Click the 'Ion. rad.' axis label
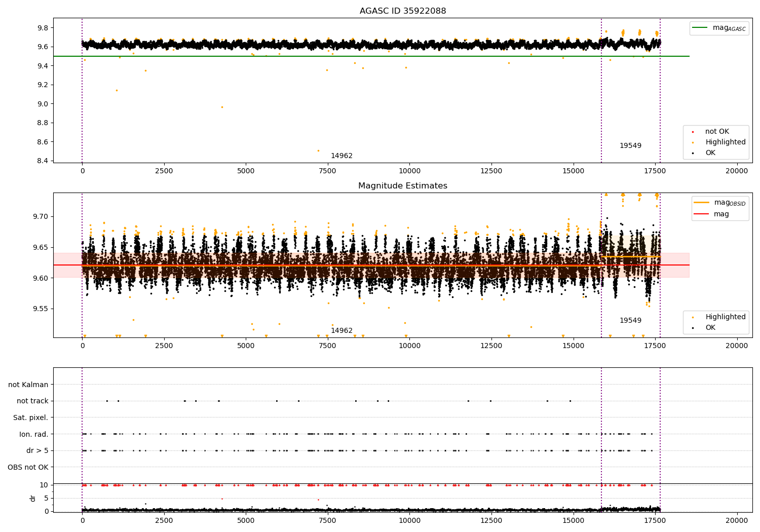 click(34, 434)
